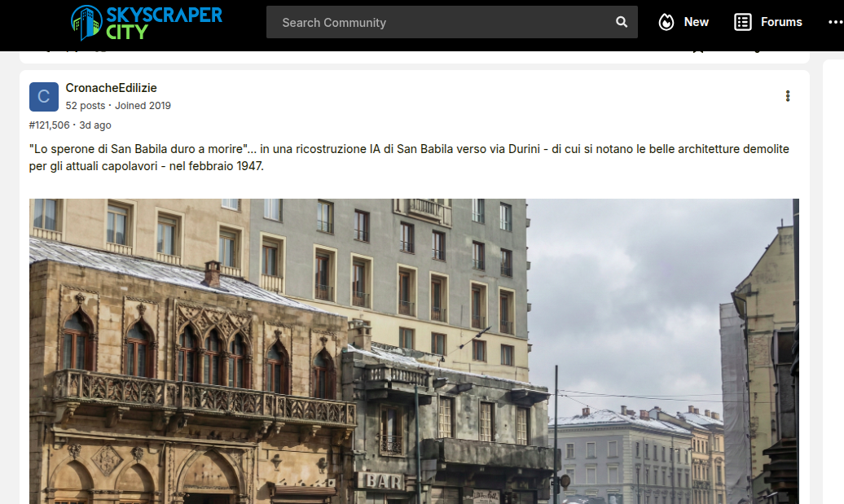This screenshot has width=844, height=504.
Task: Click the list icon beside Forums
Action: (x=742, y=22)
